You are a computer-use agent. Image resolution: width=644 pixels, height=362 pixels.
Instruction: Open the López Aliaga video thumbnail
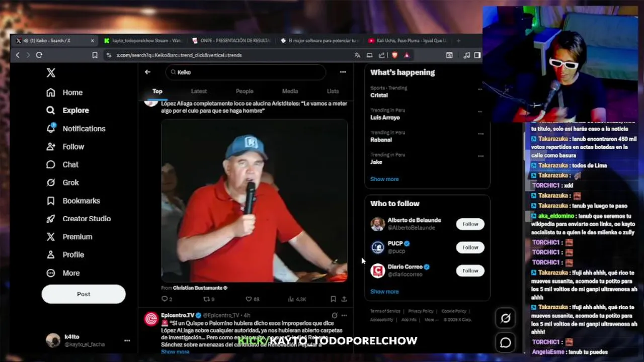pyautogui.click(x=254, y=201)
